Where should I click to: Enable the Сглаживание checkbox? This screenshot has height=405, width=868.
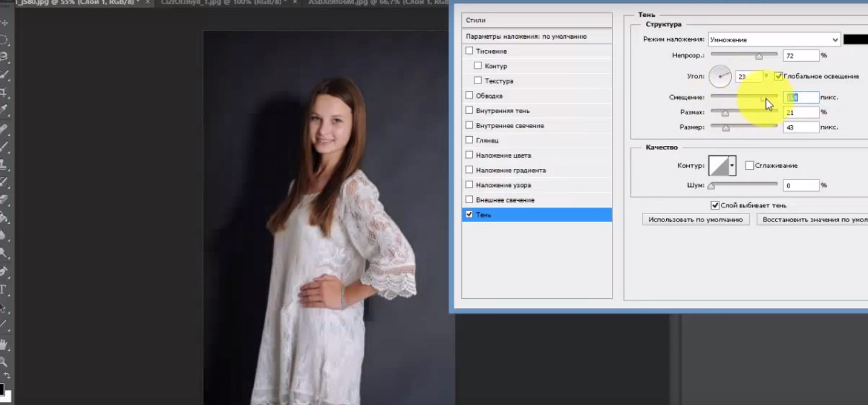pyautogui.click(x=749, y=166)
